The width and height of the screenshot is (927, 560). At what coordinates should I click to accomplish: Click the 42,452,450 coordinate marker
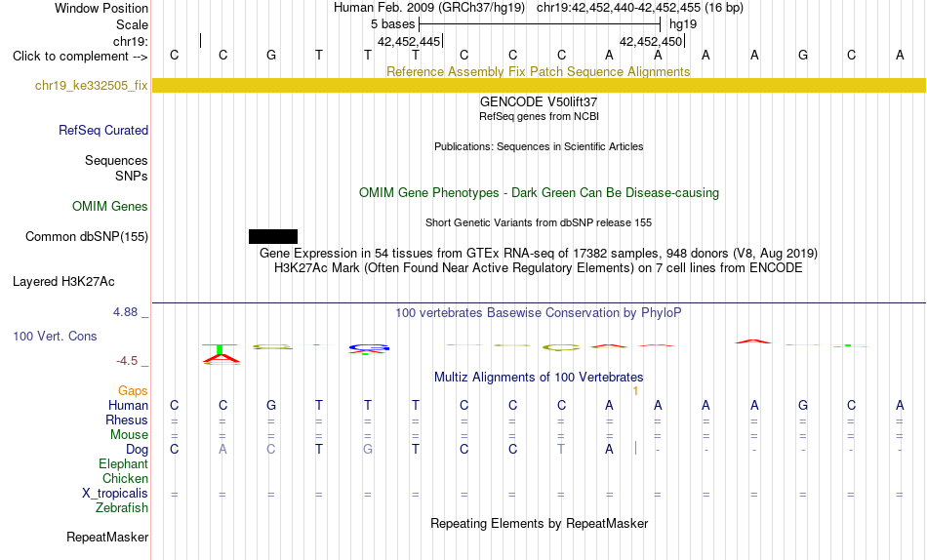pyautogui.click(x=651, y=41)
